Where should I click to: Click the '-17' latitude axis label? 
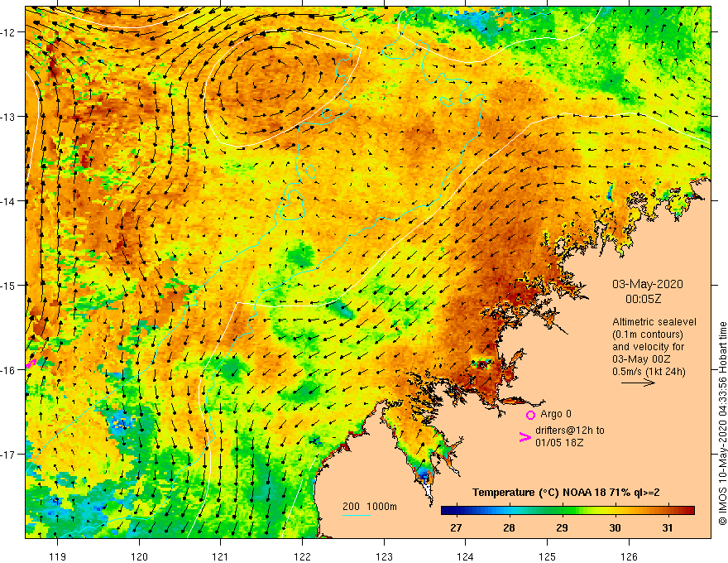tap(9, 454)
